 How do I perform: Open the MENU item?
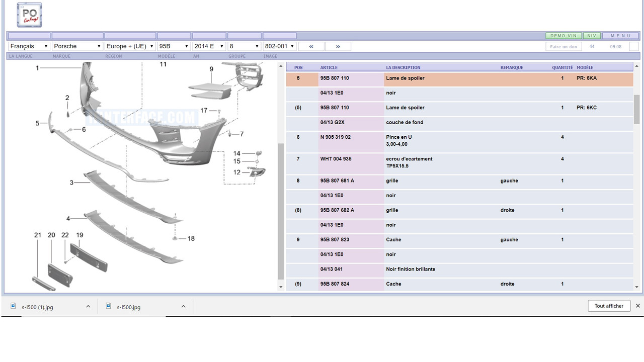click(x=620, y=36)
